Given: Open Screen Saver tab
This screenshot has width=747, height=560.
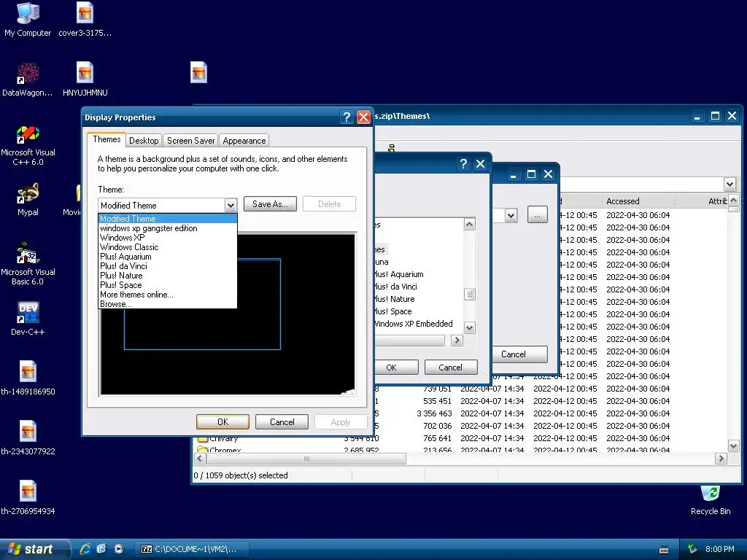Looking at the screenshot, I should pyautogui.click(x=190, y=141).
